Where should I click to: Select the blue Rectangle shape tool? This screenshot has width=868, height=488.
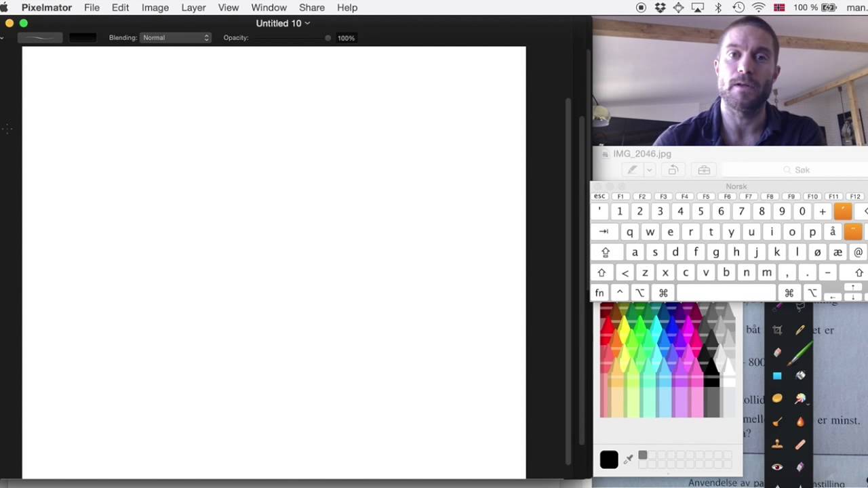click(777, 375)
